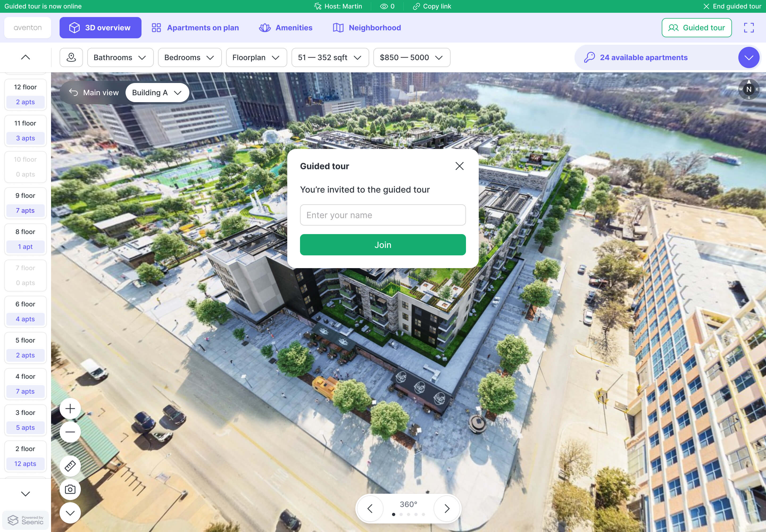This screenshot has width=766, height=532.
Task: Open the Building A selector dropdown
Action: [157, 93]
